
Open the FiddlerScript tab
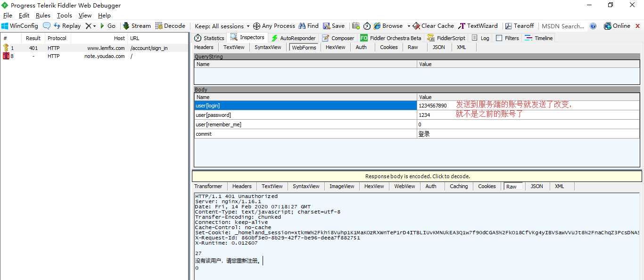446,38
